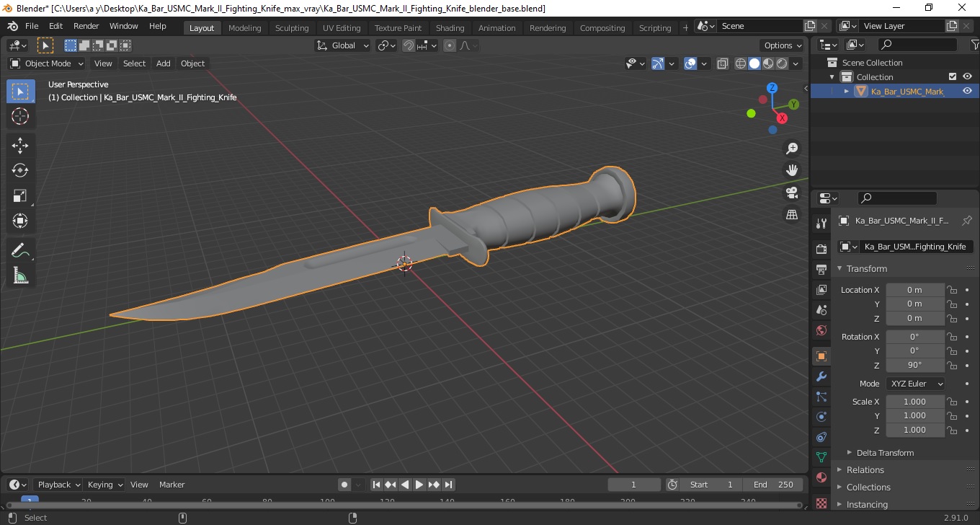
Task: Toggle the viewport overlays button
Action: pos(690,63)
